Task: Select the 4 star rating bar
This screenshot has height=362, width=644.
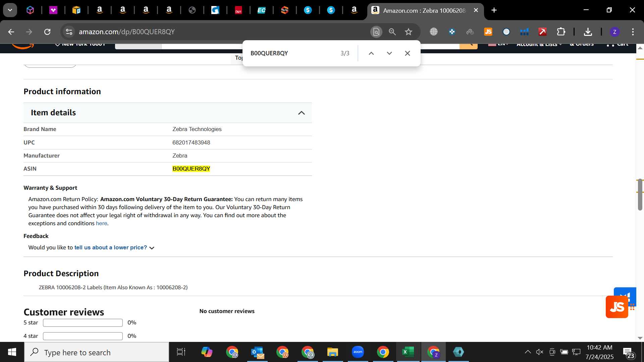Action: 83,336
